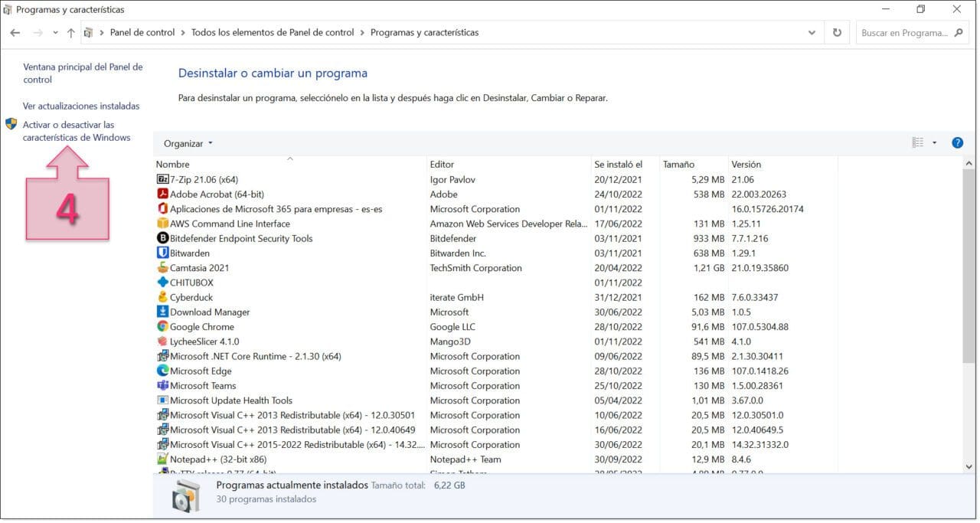This screenshot has height=523, width=980.
Task: Expand the arrow after Todos los elementos
Action: (362, 33)
